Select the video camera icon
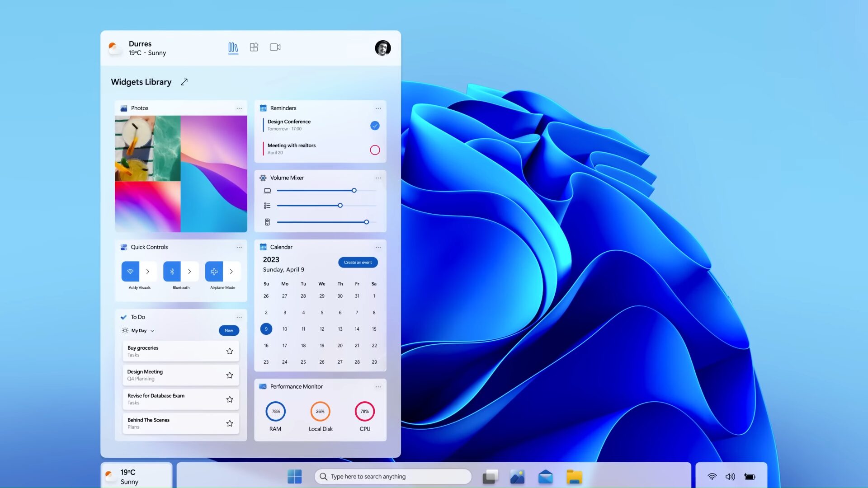Screen dimensions: 868x488 point(275,47)
